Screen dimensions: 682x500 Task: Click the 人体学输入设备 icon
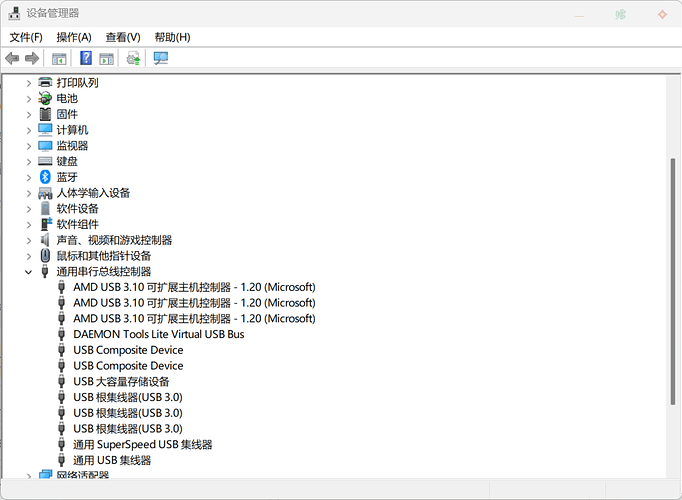pyautogui.click(x=45, y=193)
